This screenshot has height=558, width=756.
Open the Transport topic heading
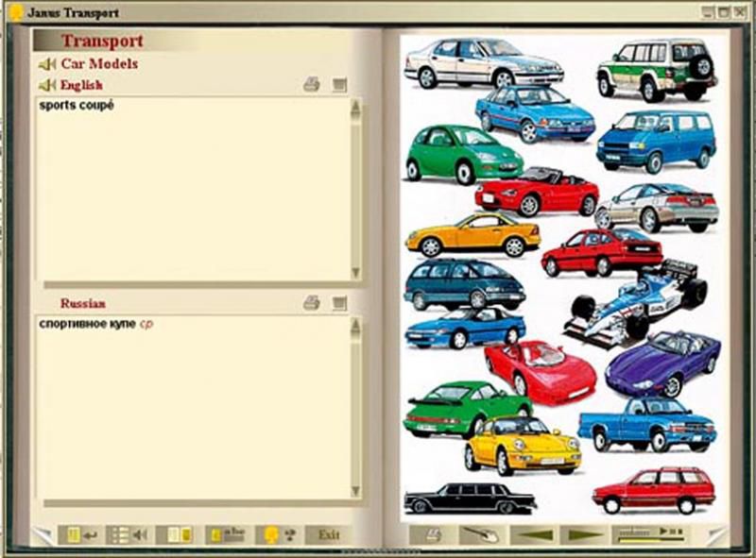(102, 41)
